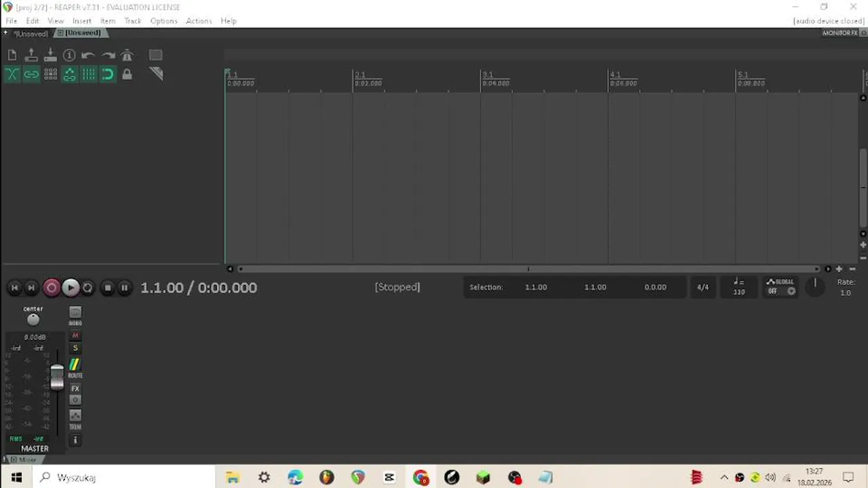Click the New Project toolbar icon
Viewport: 868px width, 488px height.
coord(12,56)
